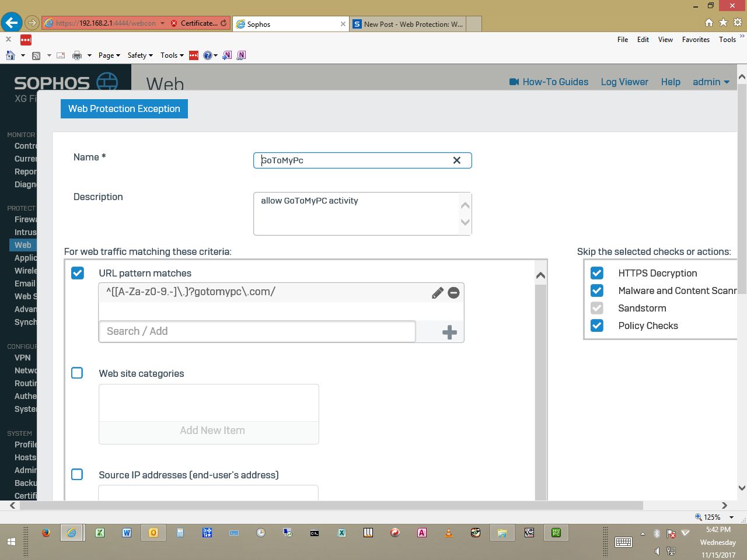The width and height of the screenshot is (747, 560).
Task: Open VLC media player from the taskbar
Action: click(x=449, y=533)
